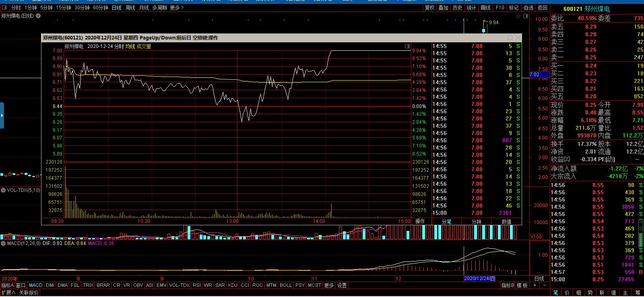This screenshot has width=644, height=297.
Task: Click the 日线 label near the timeline
Action: tap(539, 278)
